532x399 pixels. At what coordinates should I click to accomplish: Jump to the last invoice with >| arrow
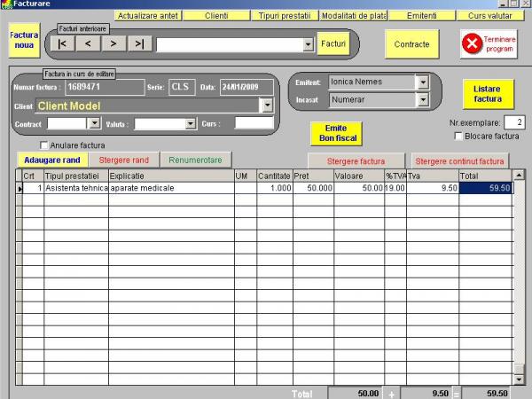click(140, 43)
